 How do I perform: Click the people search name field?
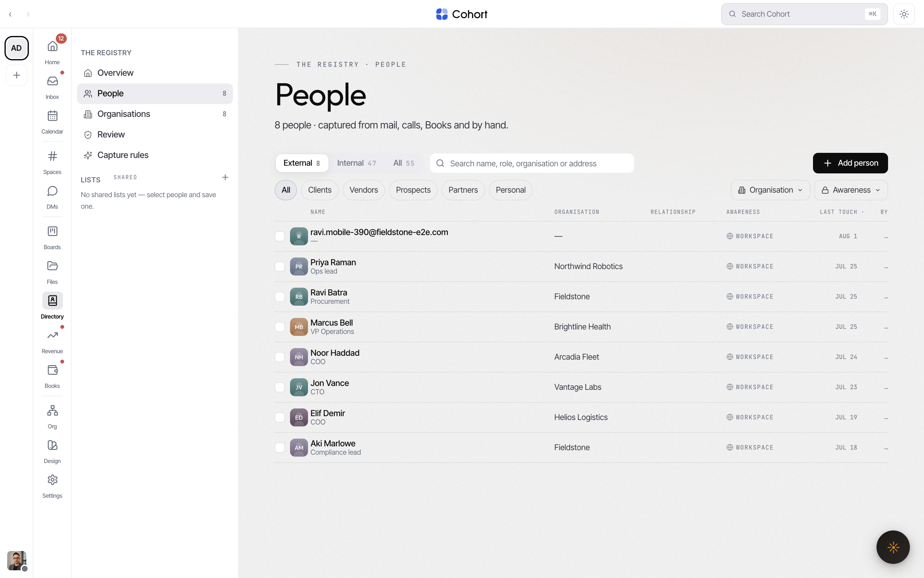(x=532, y=163)
